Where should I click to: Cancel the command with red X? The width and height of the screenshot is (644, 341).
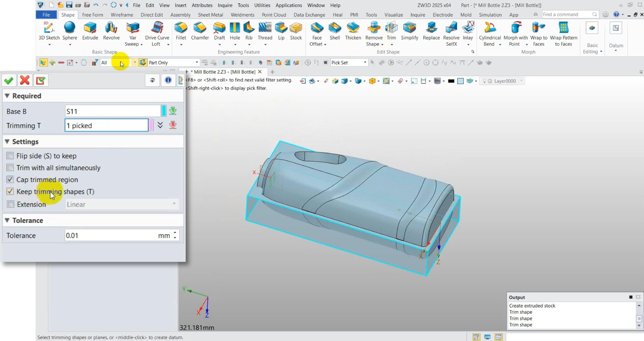tap(25, 81)
